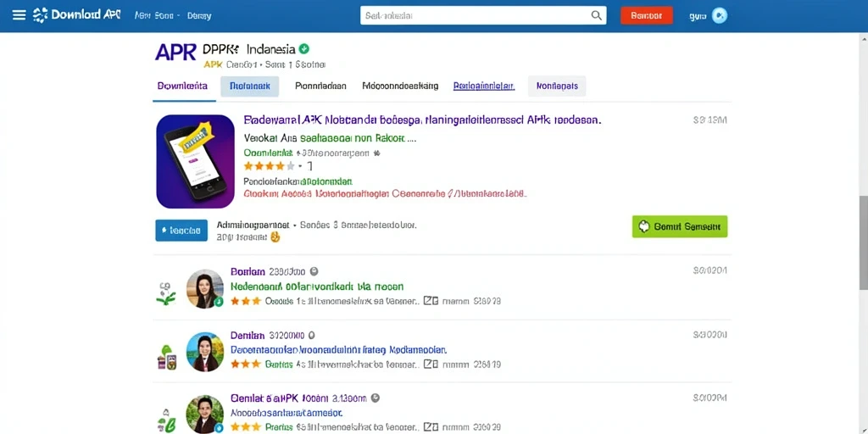Image resolution: width=868 pixels, height=434 pixels.
Task: Open the hamburger menu in the header
Action: (x=19, y=15)
